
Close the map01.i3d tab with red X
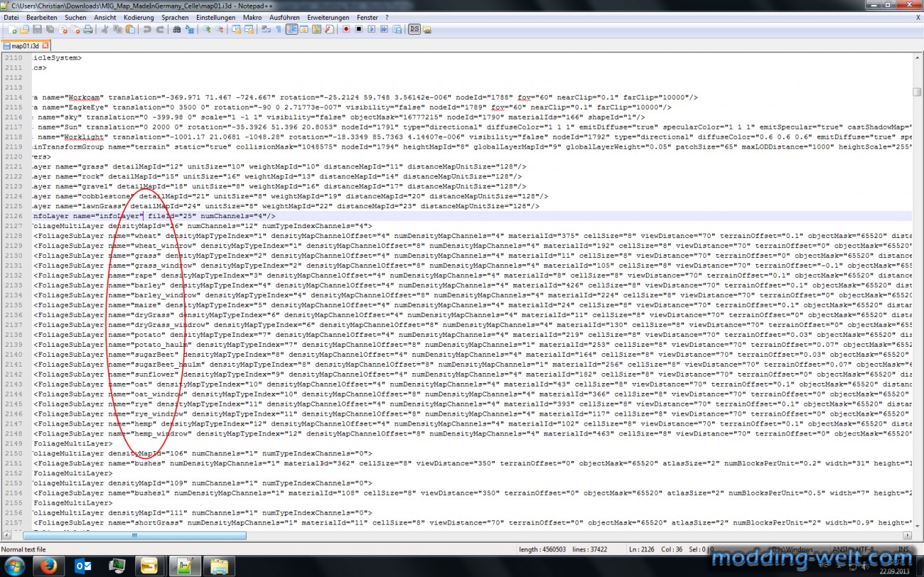(x=45, y=45)
